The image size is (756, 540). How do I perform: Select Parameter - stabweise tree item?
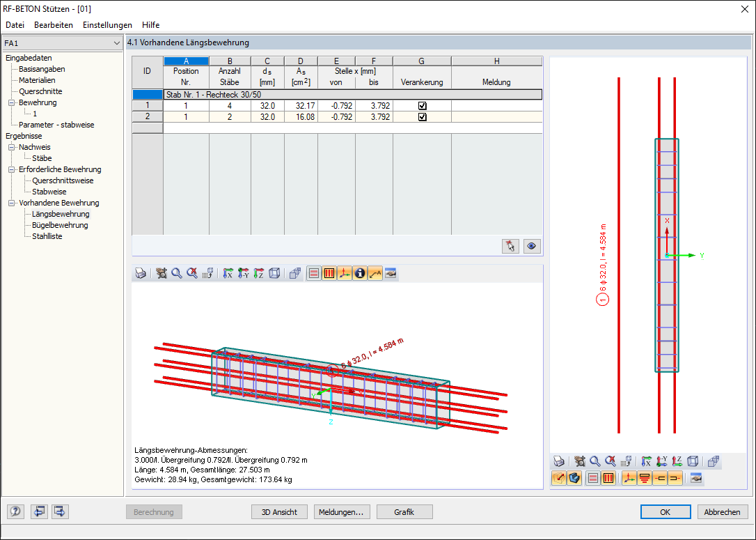click(56, 125)
